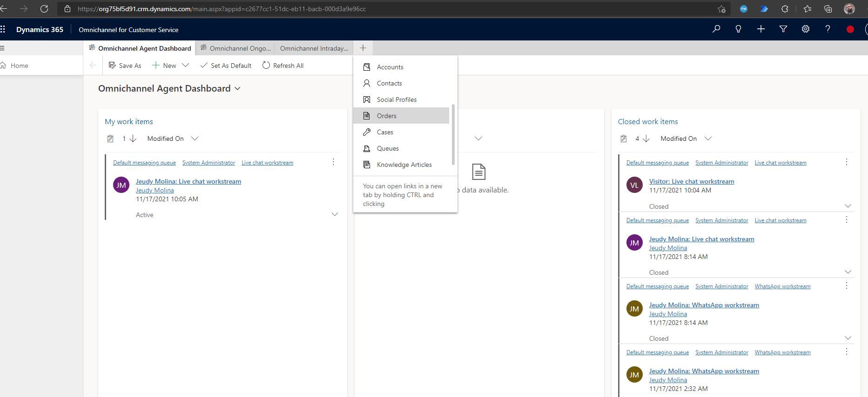This screenshot has width=868, height=397.
Task: Select Orders from the menu
Action: point(401,116)
